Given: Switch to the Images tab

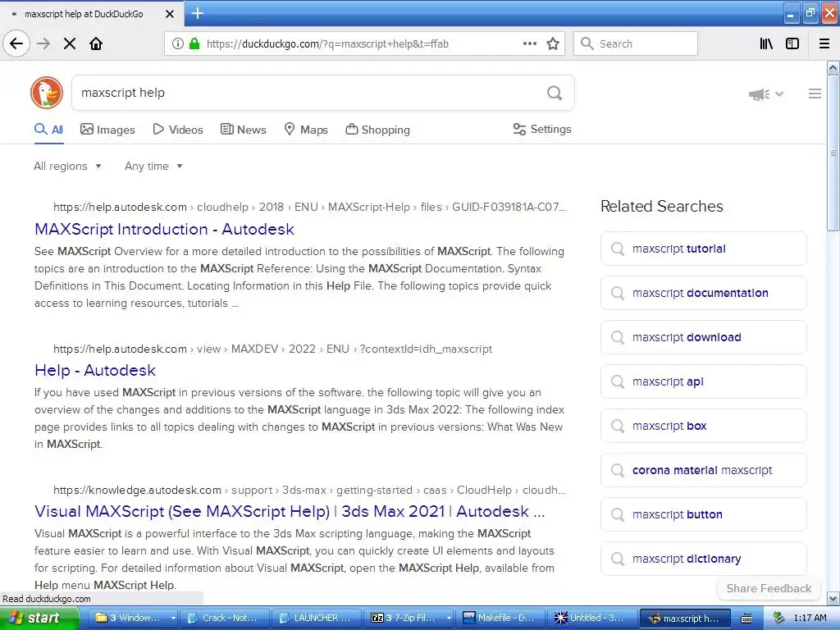Looking at the screenshot, I should [107, 130].
